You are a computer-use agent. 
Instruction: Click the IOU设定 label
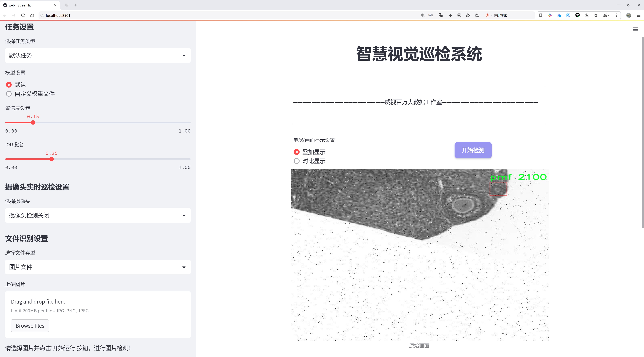pos(14,145)
